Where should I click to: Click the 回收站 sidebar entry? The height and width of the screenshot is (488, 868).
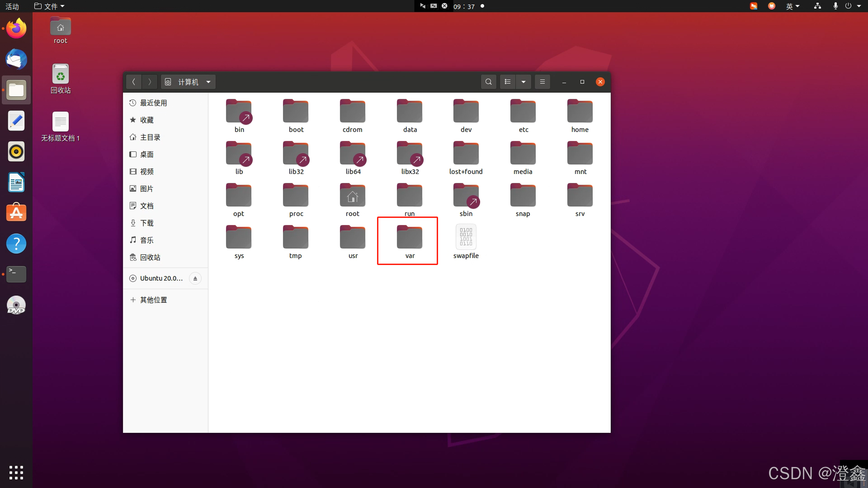click(x=150, y=257)
